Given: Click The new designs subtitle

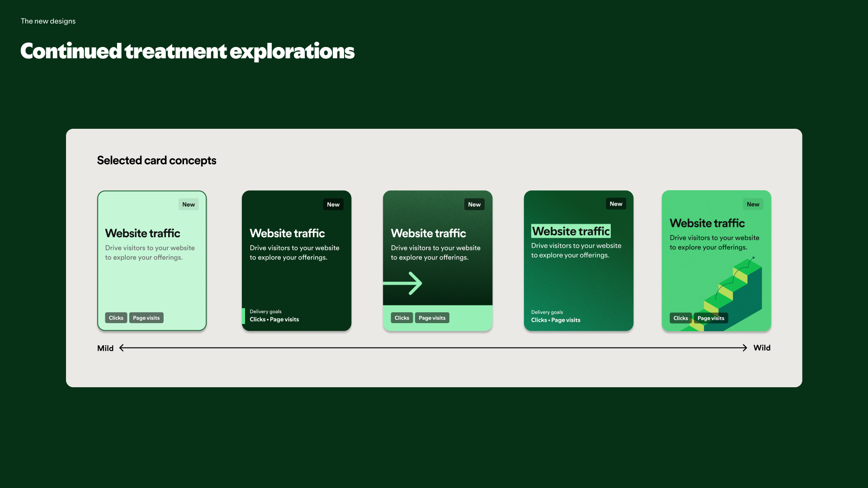Looking at the screenshot, I should pos(48,21).
